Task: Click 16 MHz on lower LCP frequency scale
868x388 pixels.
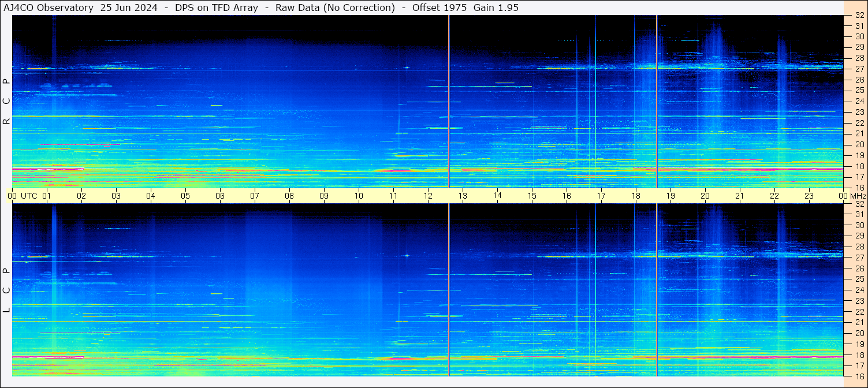Action: coord(859,376)
